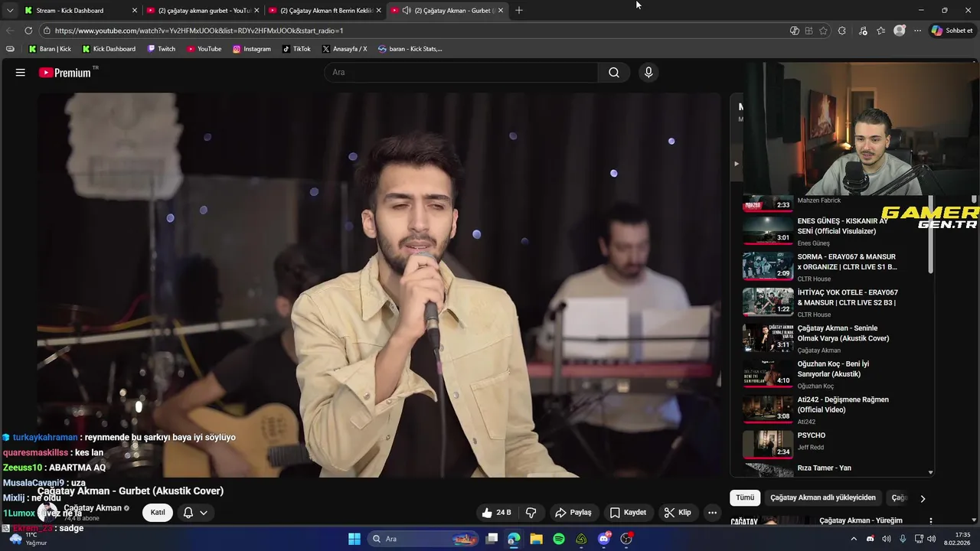Save the video with Kaydet
The width and height of the screenshot is (980, 551).
tap(629, 513)
